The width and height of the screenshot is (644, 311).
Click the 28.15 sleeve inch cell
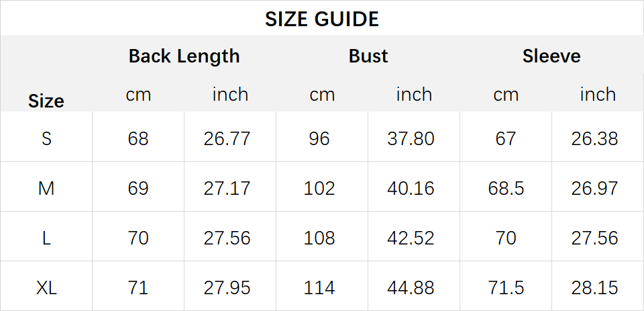[594, 288]
